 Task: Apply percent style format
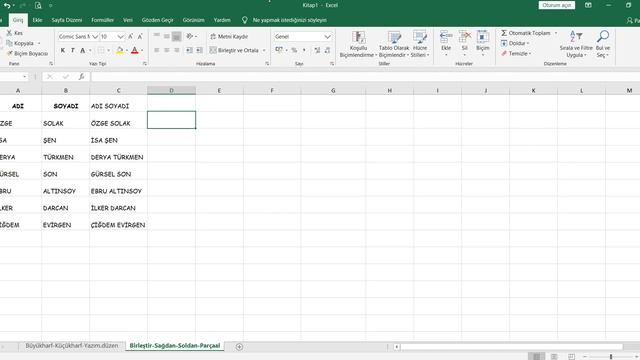(x=294, y=50)
